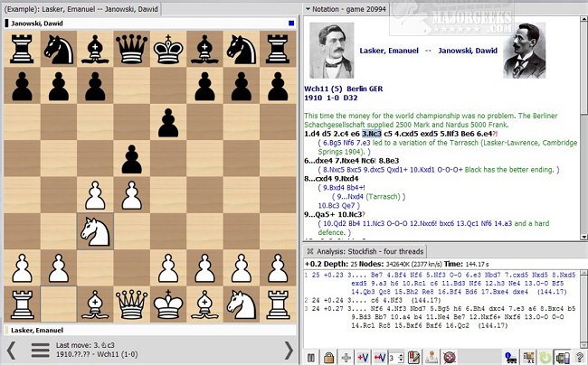
Task: Click notation scrollbar up arrow
Action: click(x=583, y=19)
